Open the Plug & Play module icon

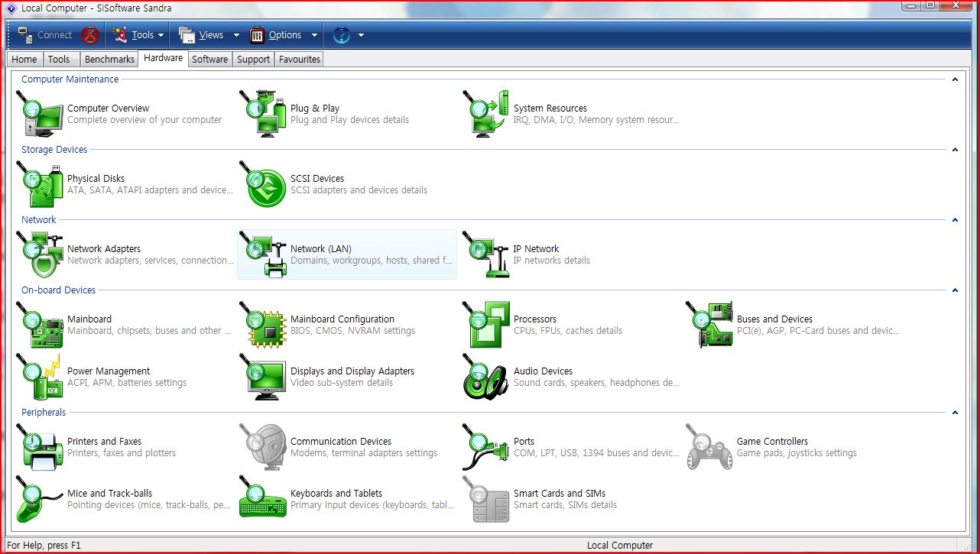[x=263, y=114]
